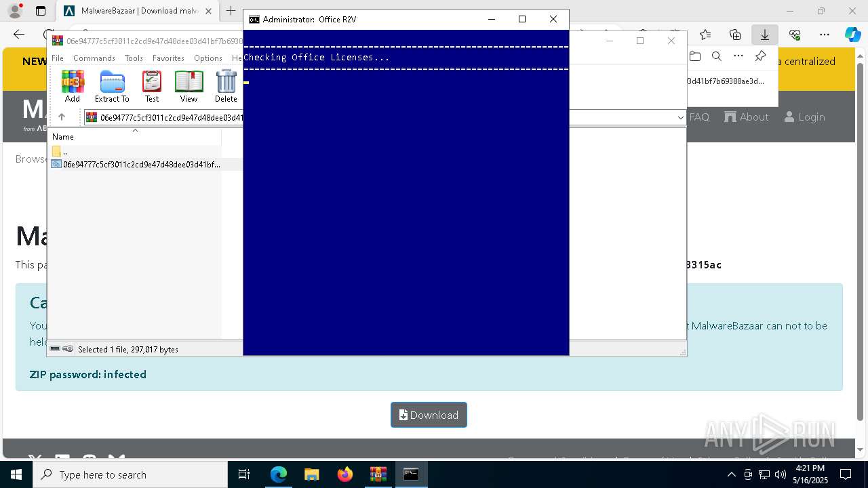Open the Copilot icon in Edge

[x=852, y=35]
